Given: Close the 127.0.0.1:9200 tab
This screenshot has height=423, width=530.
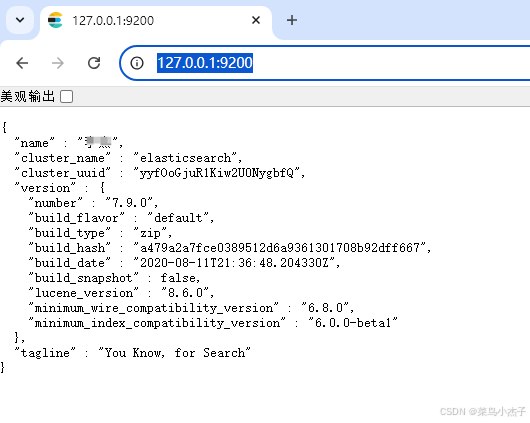Looking at the screenshot, I should tap(256, 20).
